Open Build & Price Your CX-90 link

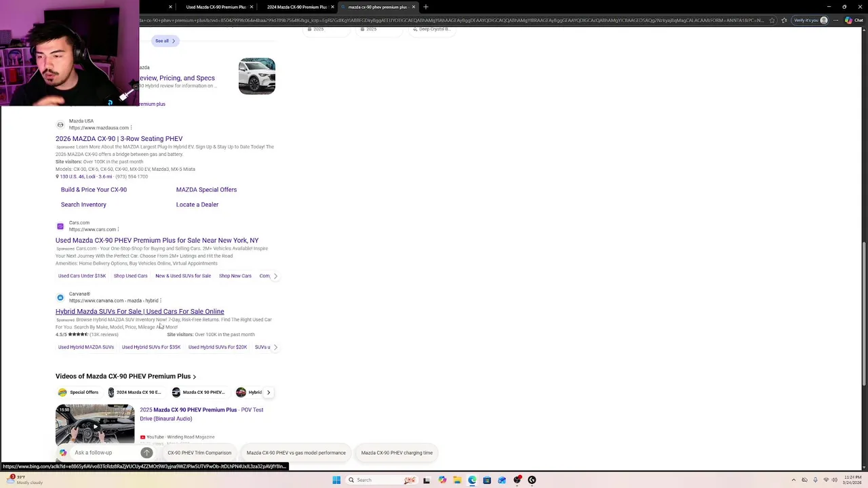(94, 190)
